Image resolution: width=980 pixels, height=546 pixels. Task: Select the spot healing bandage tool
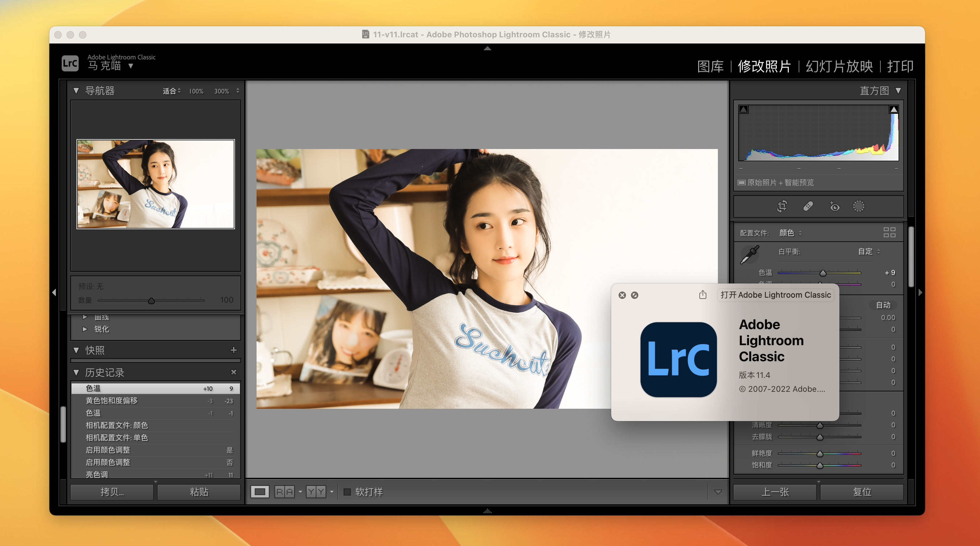pos(808,206)
